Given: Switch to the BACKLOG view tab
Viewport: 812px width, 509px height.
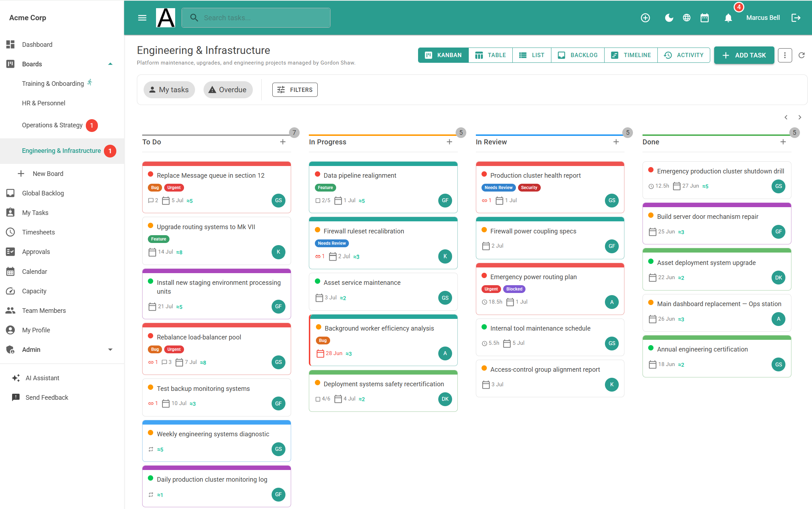Looking at the screenshot, I should tap(578, 55).
